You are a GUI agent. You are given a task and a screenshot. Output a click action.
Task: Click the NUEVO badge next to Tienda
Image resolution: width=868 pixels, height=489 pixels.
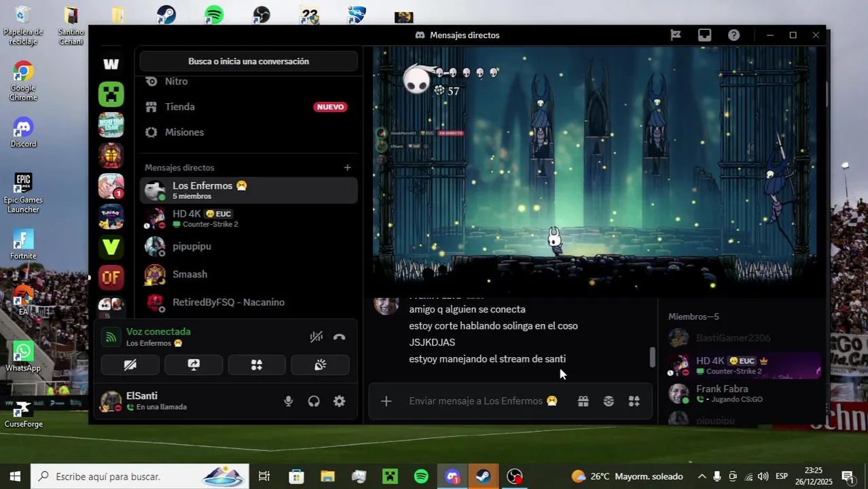pos(330,107)
